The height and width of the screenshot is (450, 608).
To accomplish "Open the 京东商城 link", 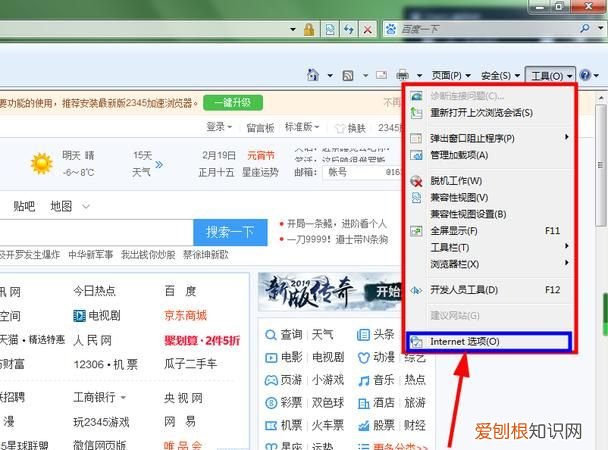I will coord(185,316).
